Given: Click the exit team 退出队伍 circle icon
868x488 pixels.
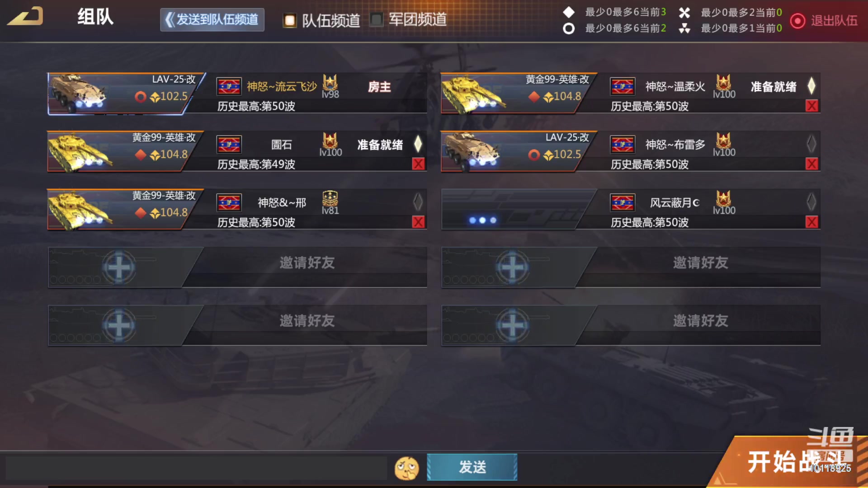Looking at the screenshot, I should click(797, 21).
